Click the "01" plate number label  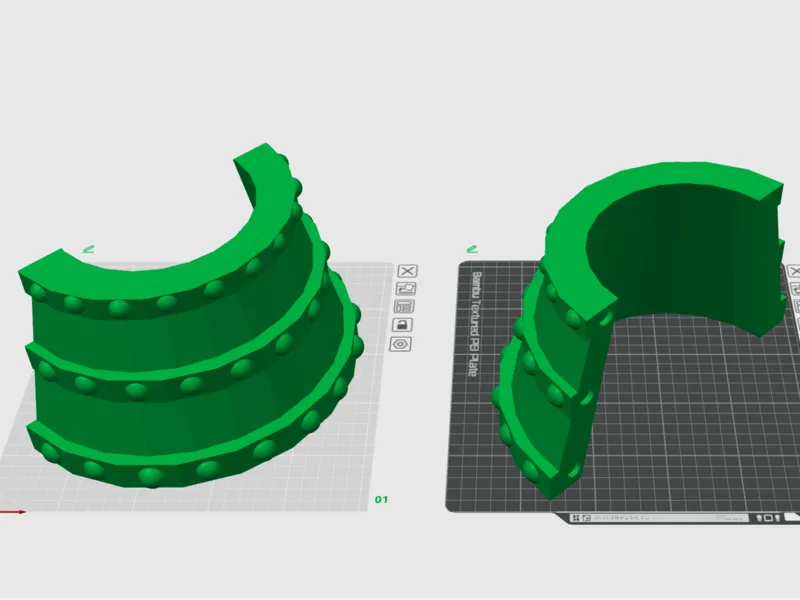pyautogui.click(x=381, y=499)
